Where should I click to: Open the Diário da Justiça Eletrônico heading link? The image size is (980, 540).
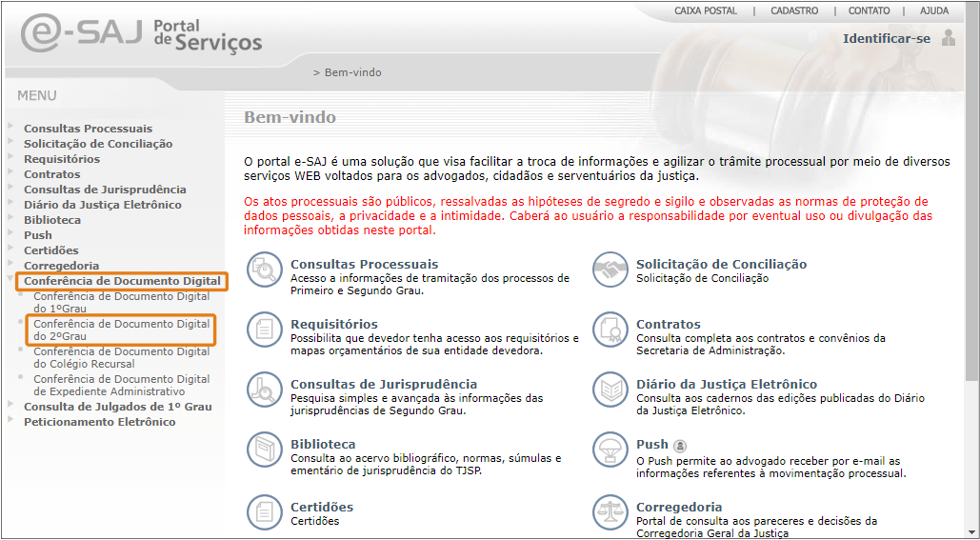pos(727,385)
